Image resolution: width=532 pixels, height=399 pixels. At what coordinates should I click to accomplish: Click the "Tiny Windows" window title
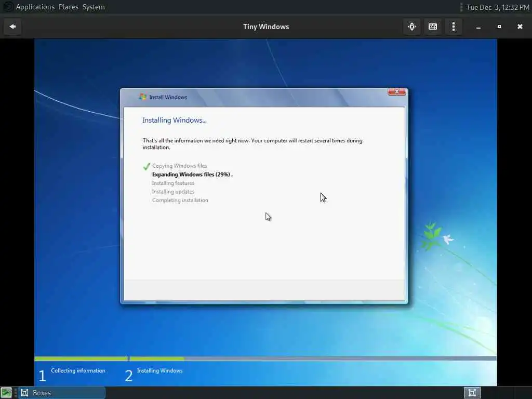[x=266, y=26]
